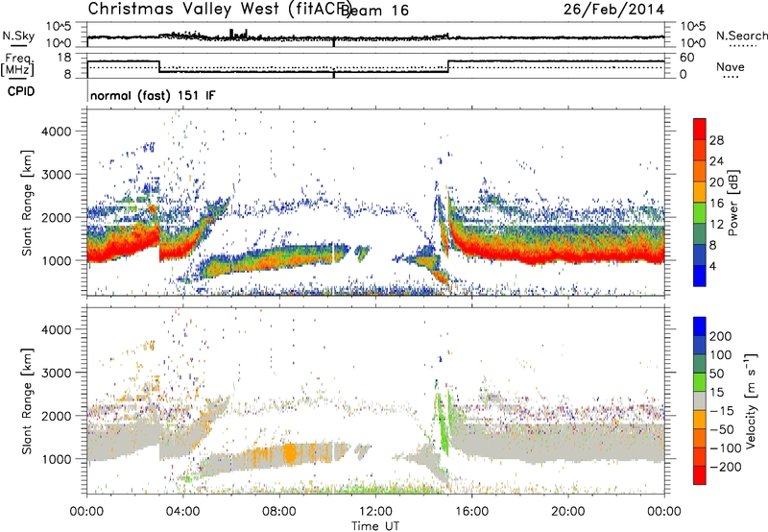The width and height of the screenshot is (768, 532).
Task: Click the '4' power colorbar tick value
Action: point(712,266)
